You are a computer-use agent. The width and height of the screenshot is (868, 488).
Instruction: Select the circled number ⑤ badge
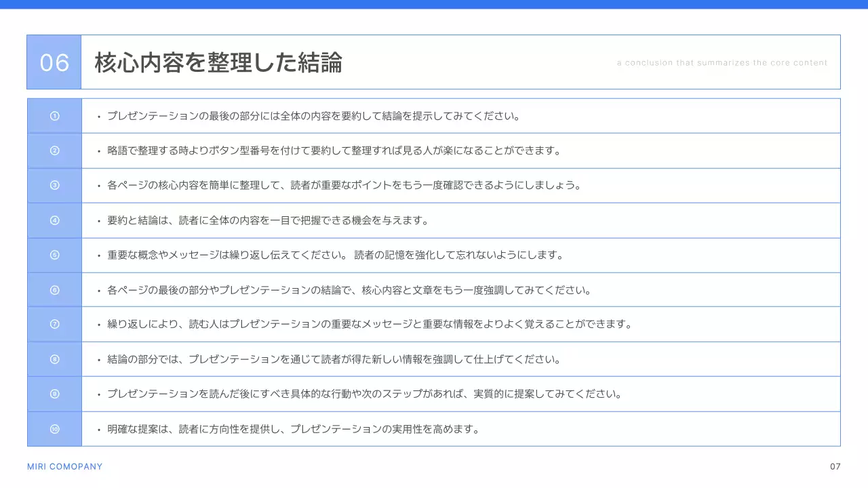click(54, 255)
